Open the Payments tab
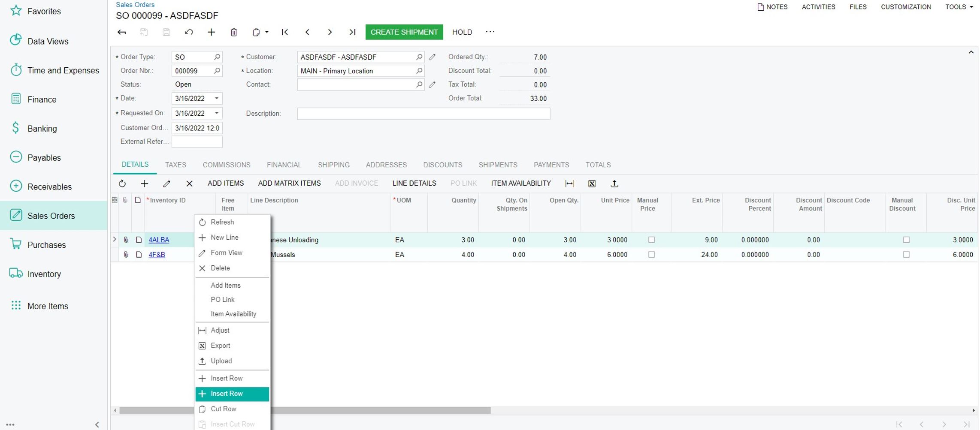Viewport: 980px width, 430px height. point(551,165)
